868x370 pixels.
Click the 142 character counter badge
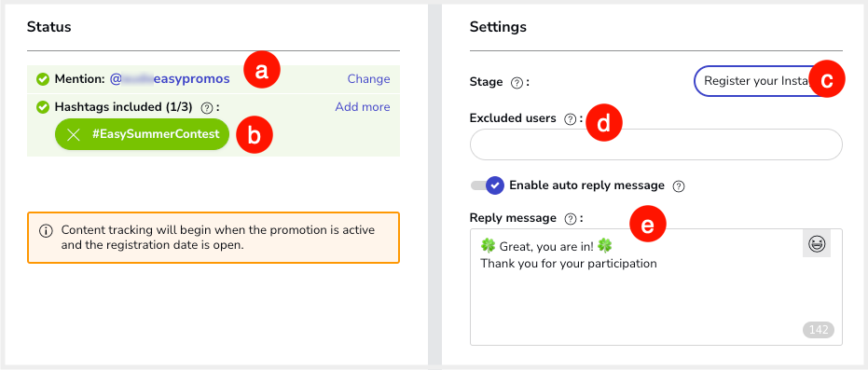click(819, 330)
